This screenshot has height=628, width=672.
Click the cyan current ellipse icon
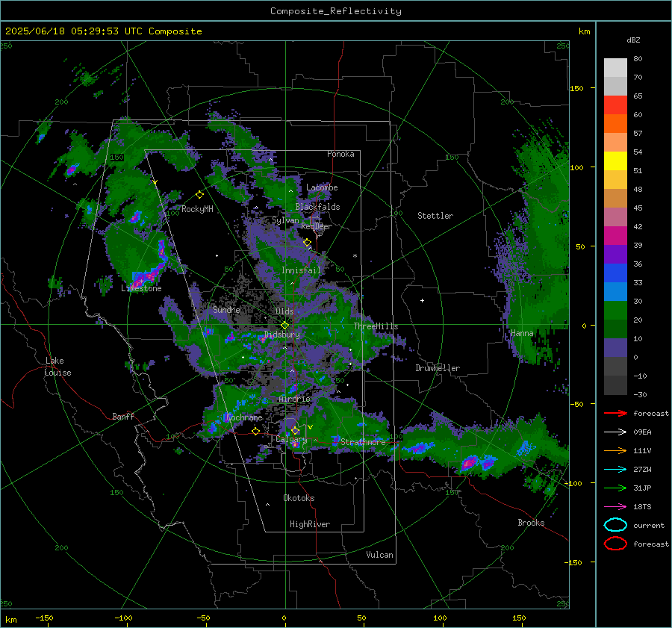click(x=615, y=525)
